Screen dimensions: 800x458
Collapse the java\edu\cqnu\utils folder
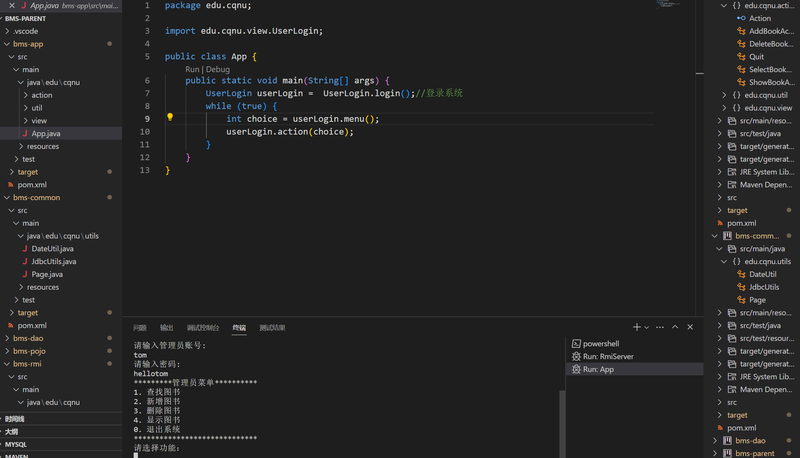(21, 236)
